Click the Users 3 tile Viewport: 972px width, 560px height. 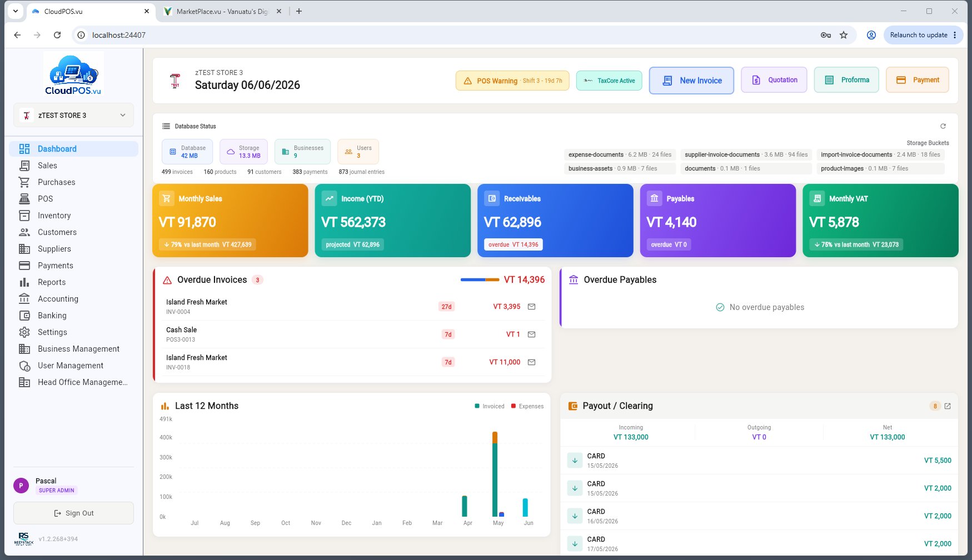[x=358, y=152]
